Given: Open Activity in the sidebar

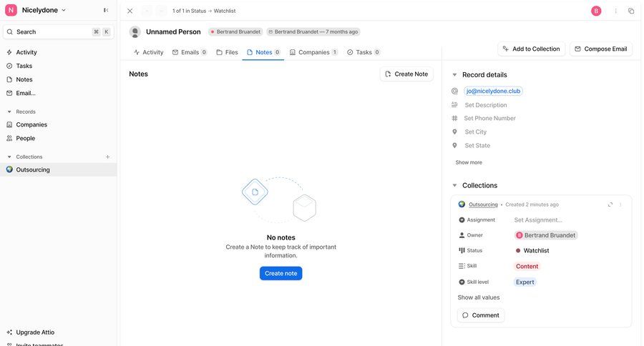Looking at the screenshot, I should click(x=26, y=52).
